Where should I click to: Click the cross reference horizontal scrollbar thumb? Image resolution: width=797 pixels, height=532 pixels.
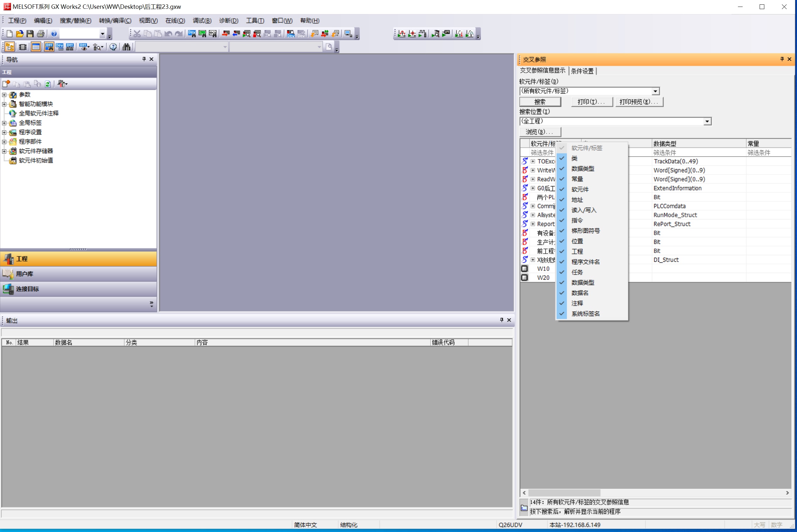pyautogui.click(x=565, y=493)
